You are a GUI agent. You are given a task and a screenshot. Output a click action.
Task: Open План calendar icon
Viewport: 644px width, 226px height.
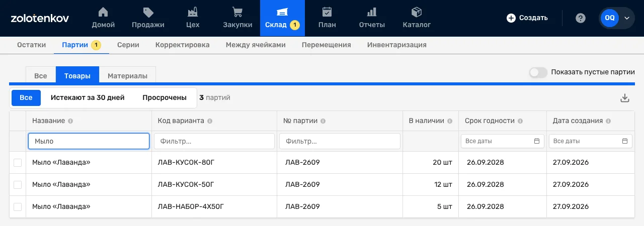click(327, 12)
